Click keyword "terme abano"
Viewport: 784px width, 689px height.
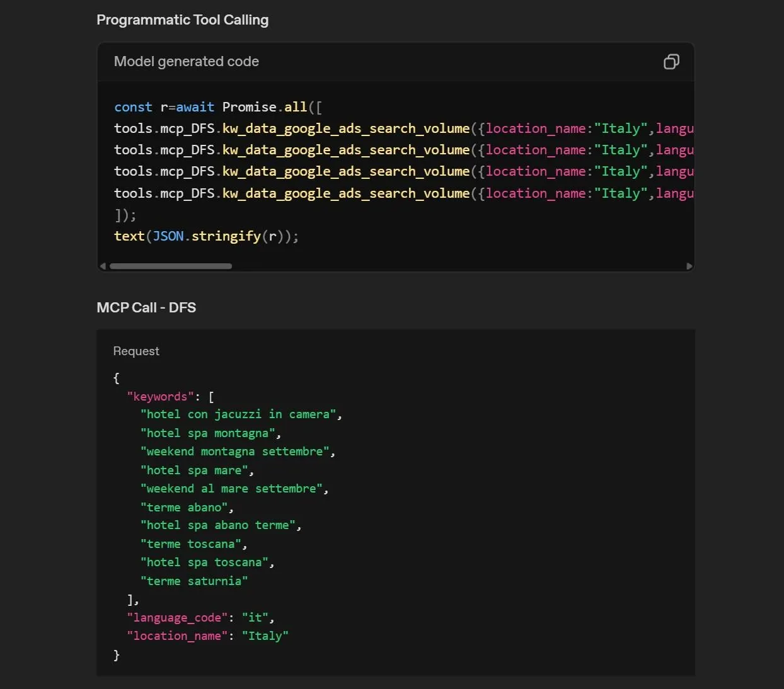click(184, 508)
